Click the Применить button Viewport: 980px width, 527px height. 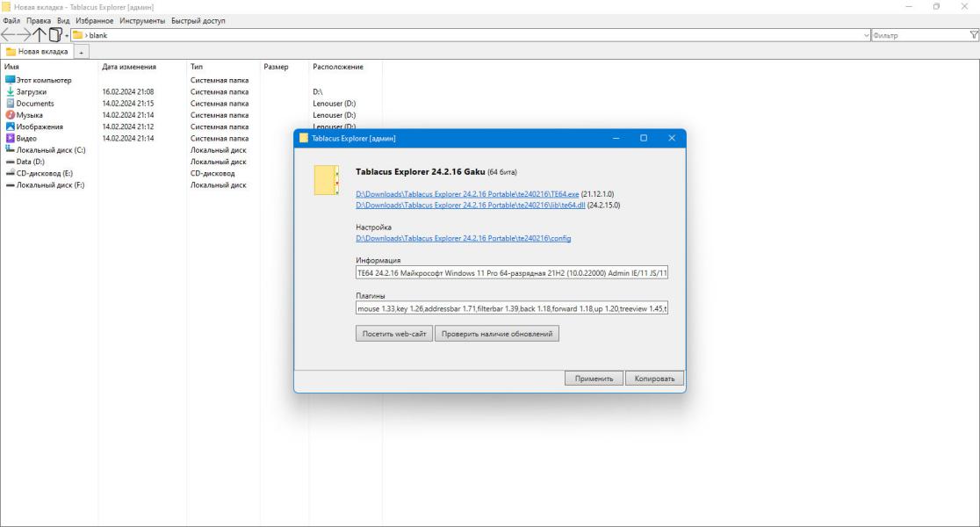click(x=594, y=379)
